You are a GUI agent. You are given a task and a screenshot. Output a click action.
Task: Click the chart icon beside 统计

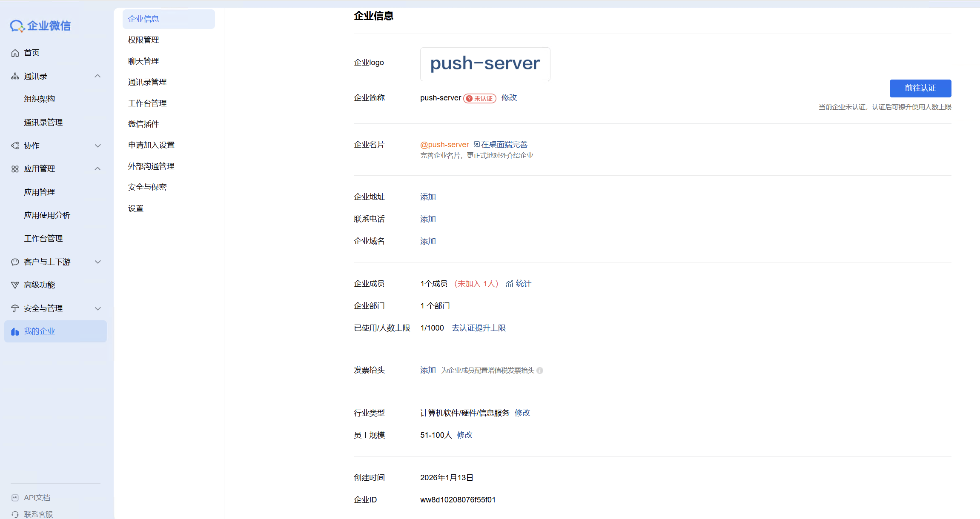[x=509, y=284]
